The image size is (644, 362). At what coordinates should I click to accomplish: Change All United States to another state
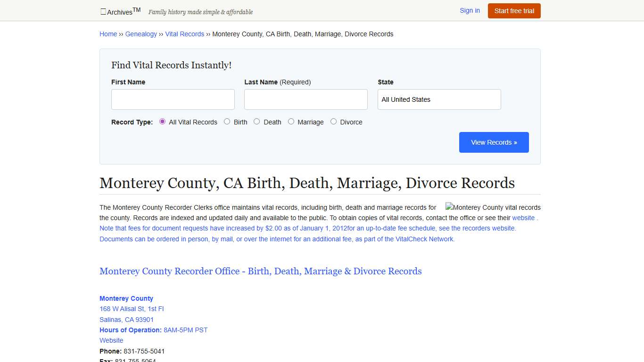tap(438, 99)
